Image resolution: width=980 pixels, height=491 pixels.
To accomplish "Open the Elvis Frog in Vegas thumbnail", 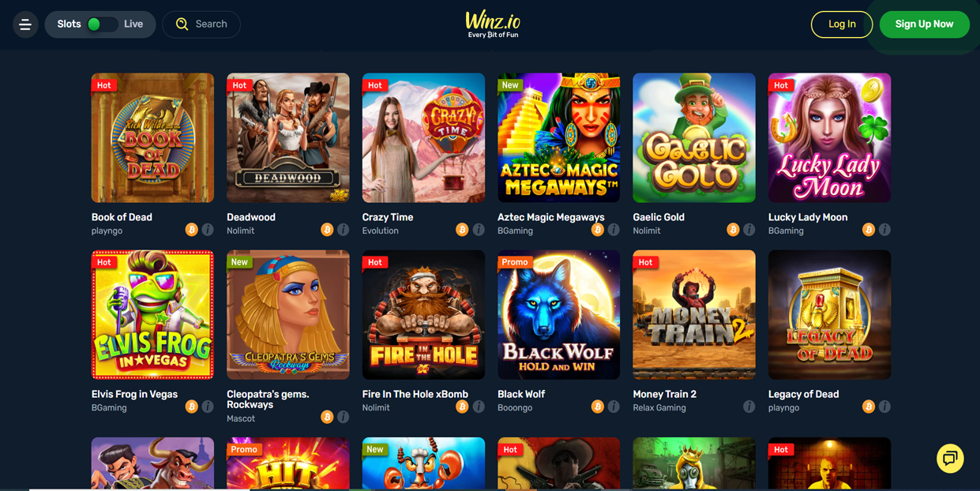I will tap(152, 315).
